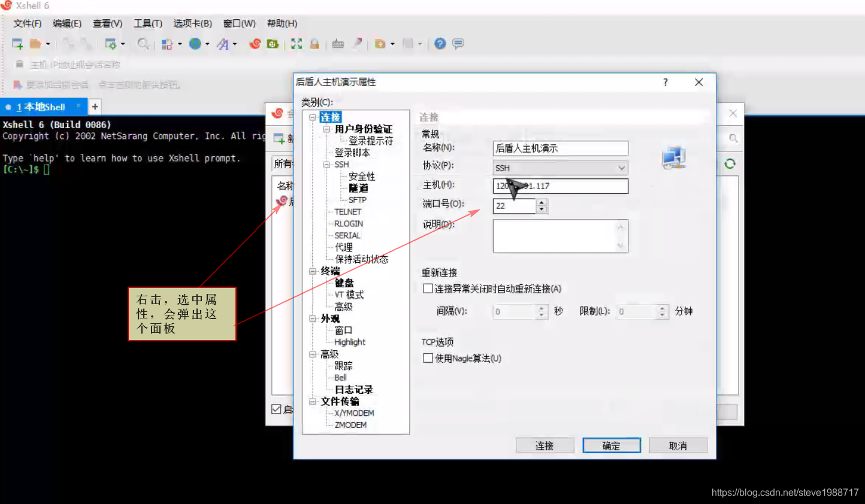Click the lock icon in address bar
This screenshot has height=504, width=865.
[x=19, y=64]
